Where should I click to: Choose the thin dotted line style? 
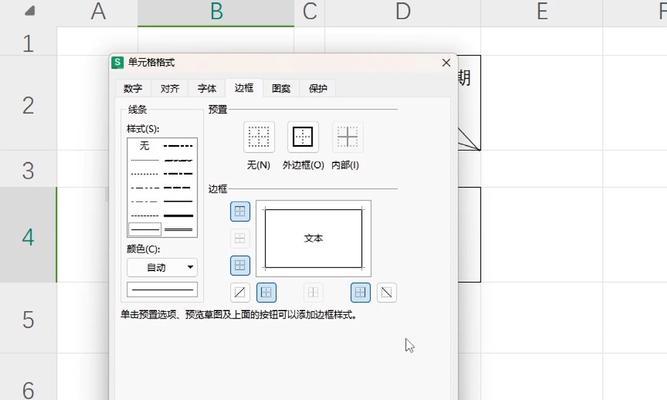[x=145, y=174]
